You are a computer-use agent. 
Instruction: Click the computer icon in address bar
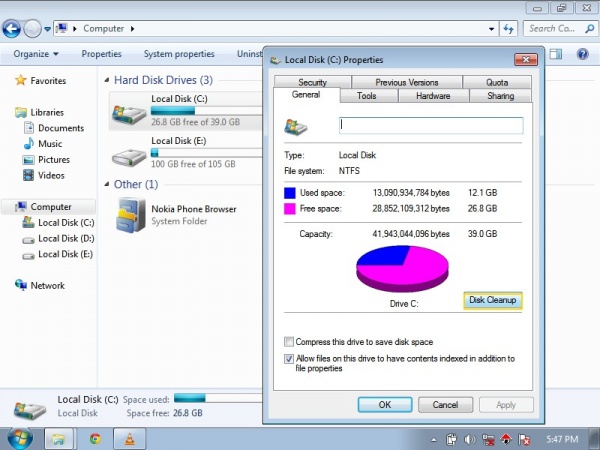click(61, 28)
